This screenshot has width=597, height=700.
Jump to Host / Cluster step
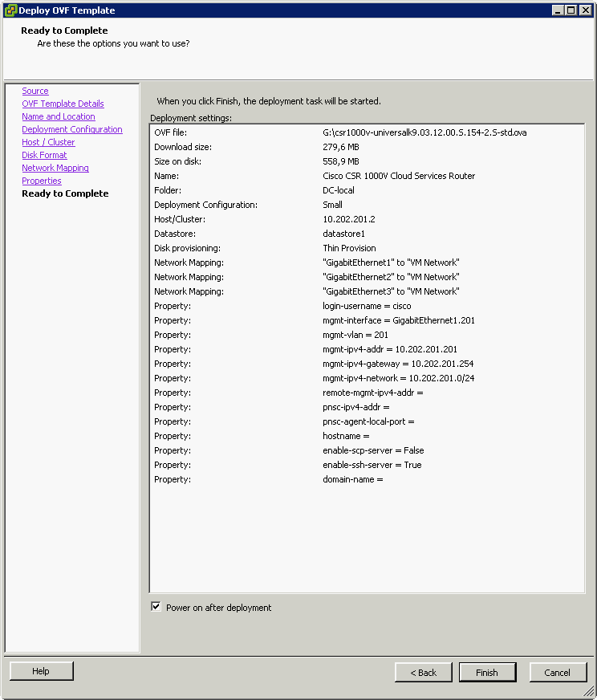coord(48,142)
